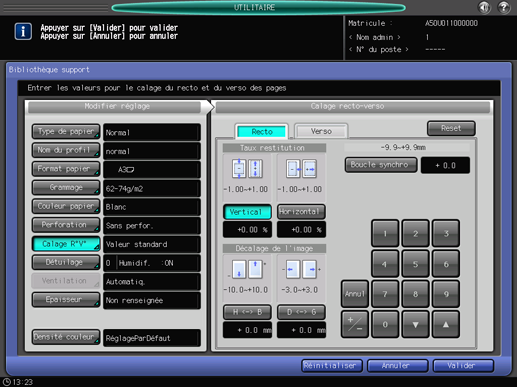
Task: Tap keypad digit 6
Action: click(x=446, y=264)
